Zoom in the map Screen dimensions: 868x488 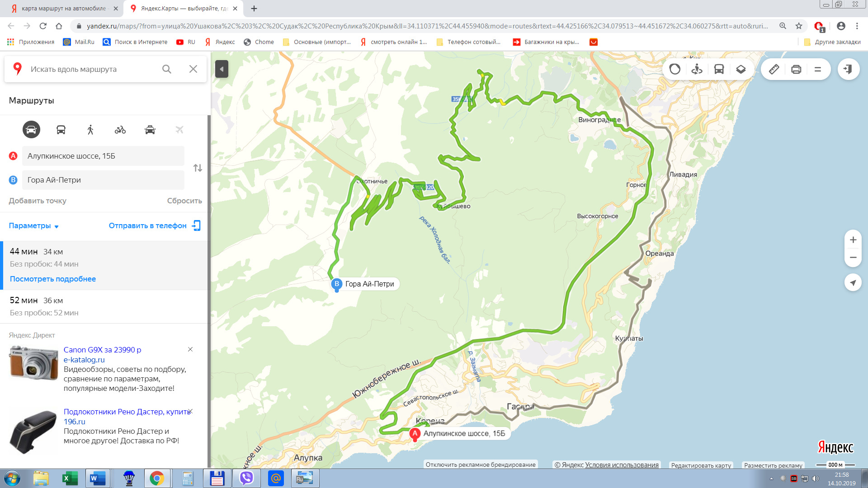coord(853,240)
